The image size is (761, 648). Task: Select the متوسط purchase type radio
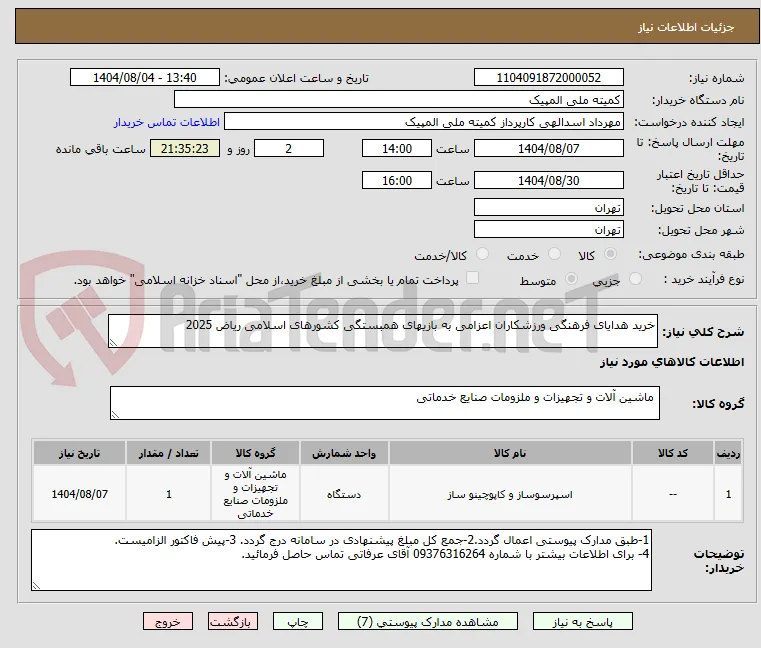click(572, 279)
